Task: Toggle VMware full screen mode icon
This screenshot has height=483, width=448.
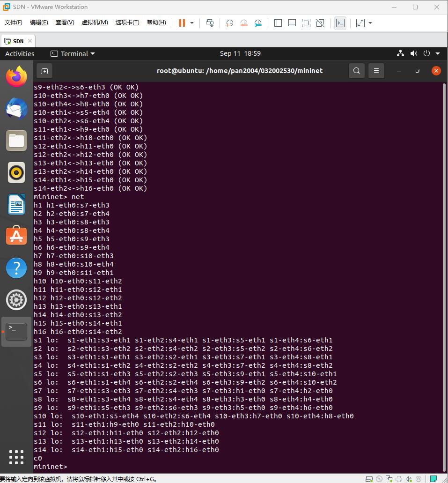Action: (306, 23)
